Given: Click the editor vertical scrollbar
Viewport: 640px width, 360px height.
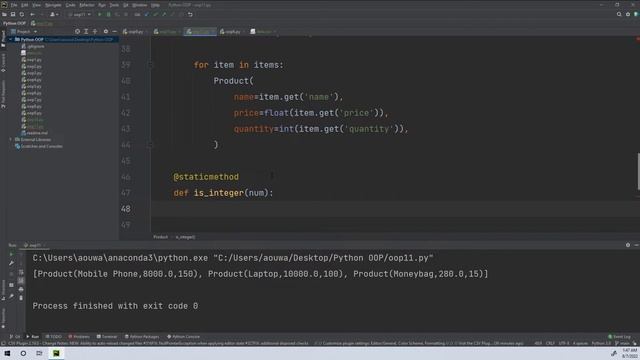Looking at the screenshot, I should (638, 171).
